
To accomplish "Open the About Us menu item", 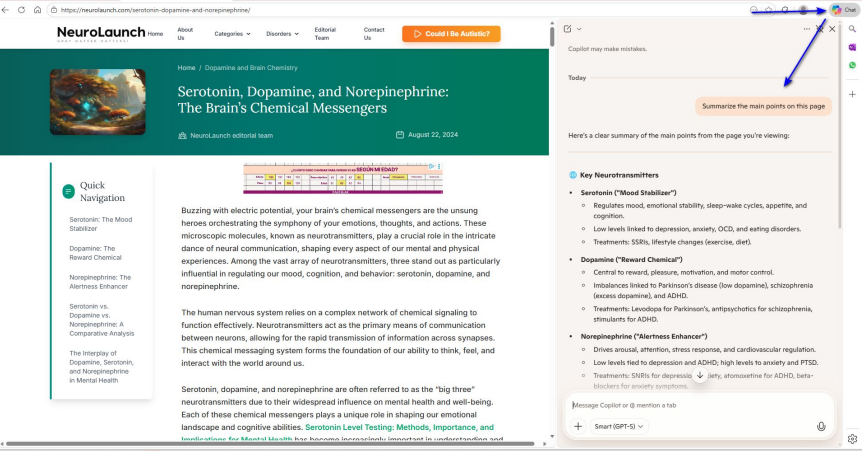I will tap(185, 34).
